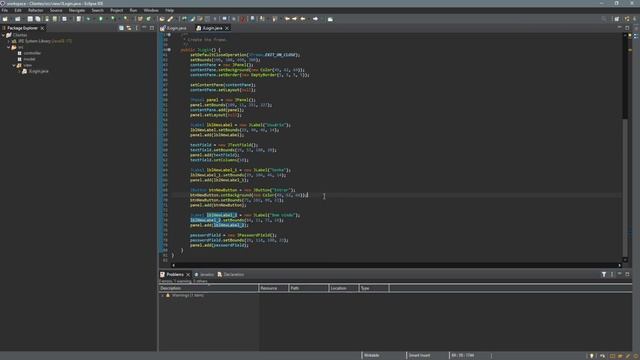This screenshot has height=360, width=640.
Task: Sort by the Description column header
Action: point(209,288)
